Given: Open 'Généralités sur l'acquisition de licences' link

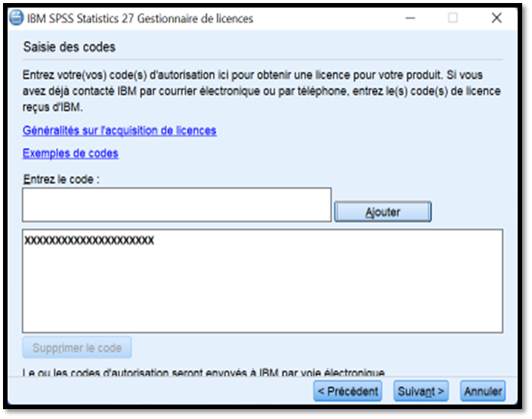Looking at the screenshot, I should (119, 130).
